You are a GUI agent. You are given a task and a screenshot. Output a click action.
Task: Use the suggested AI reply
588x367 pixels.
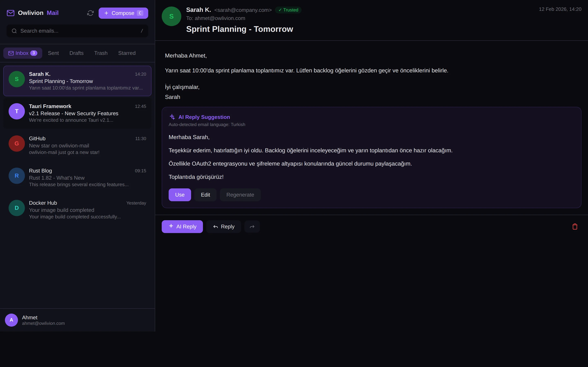(x=179, y=195)
